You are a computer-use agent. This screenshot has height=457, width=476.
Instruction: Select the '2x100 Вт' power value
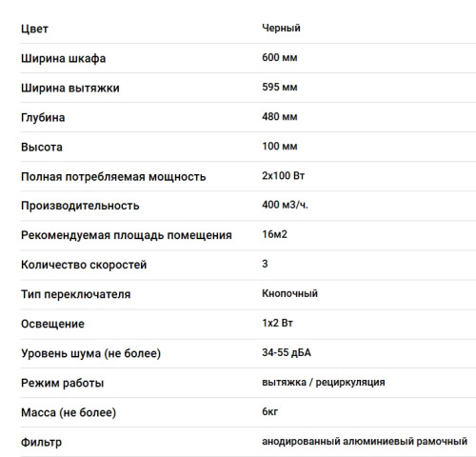[283, 175]
